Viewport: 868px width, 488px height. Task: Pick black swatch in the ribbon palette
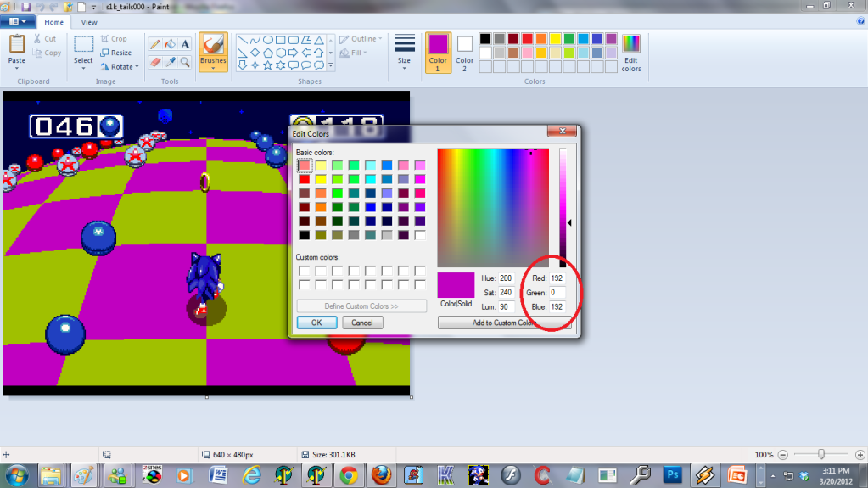pyautogui.click(x=485, y=39)
